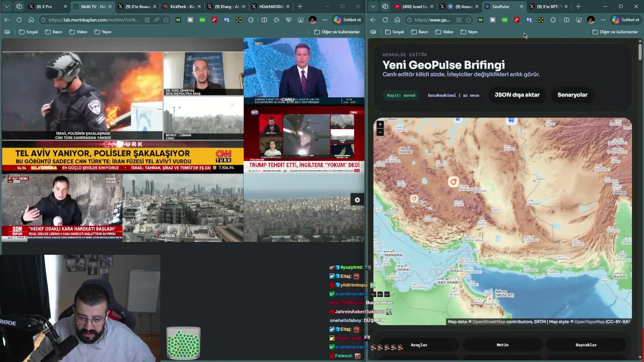This screenshot has width=644, height=362.
Task: Switch to the Anasayfa X tab
Action: point(459,7)
